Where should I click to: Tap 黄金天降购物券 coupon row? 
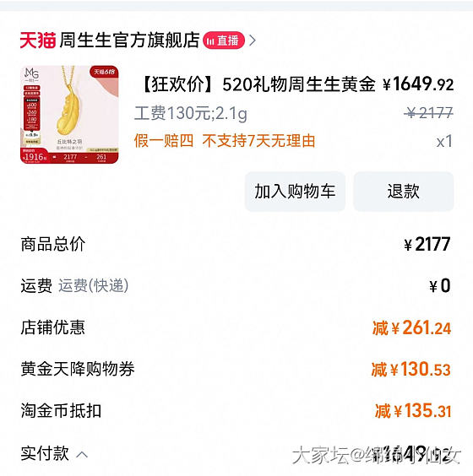236,369
